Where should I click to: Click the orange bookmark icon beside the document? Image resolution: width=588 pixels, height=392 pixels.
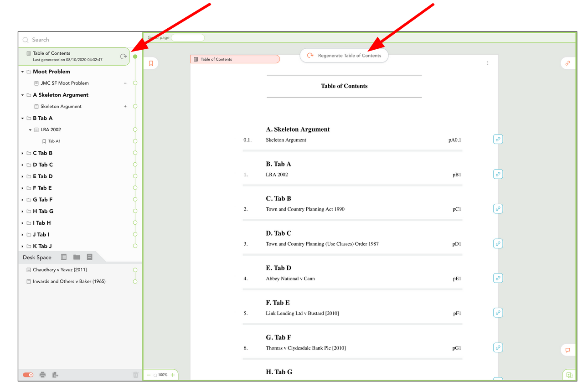(x=151, y=63)
